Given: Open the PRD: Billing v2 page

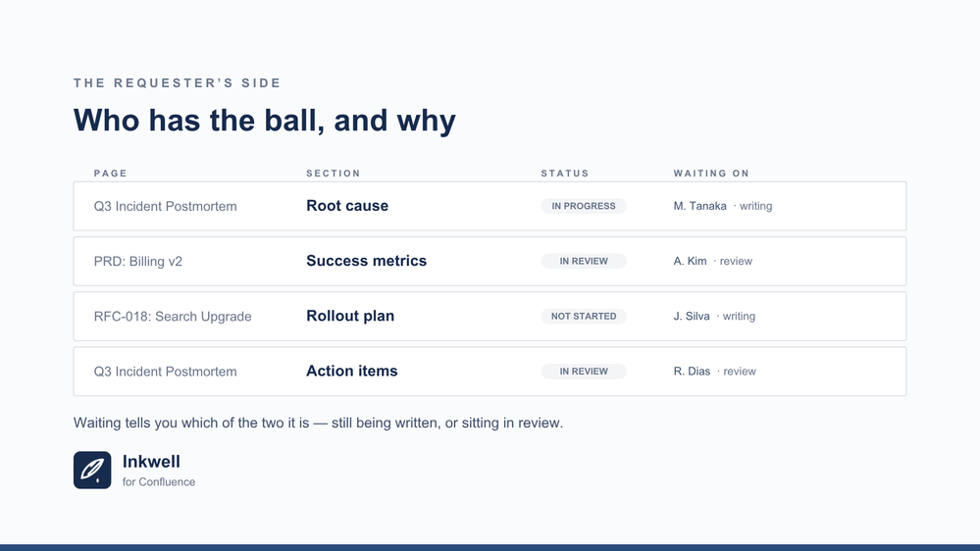Looking at the screenshot, I should pos(138,261).
